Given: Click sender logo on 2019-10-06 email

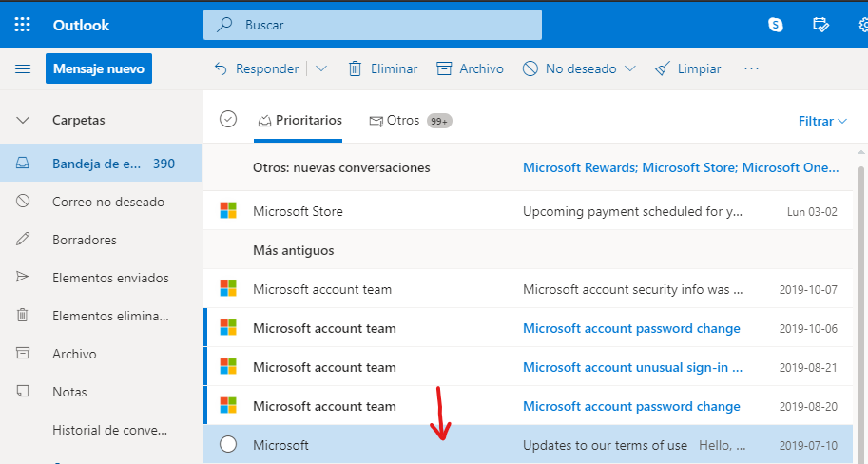Looking at the screenshot, I should click(228, 327).
